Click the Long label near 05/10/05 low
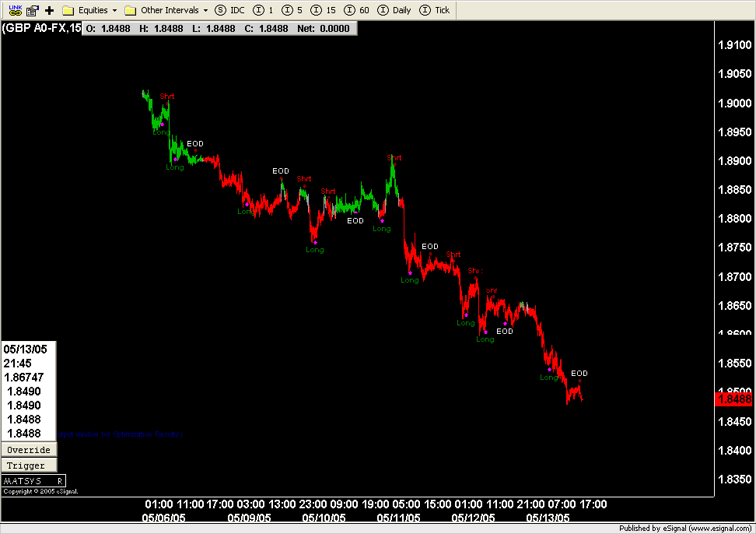756x534 pixels. click(x=315, y=249)
